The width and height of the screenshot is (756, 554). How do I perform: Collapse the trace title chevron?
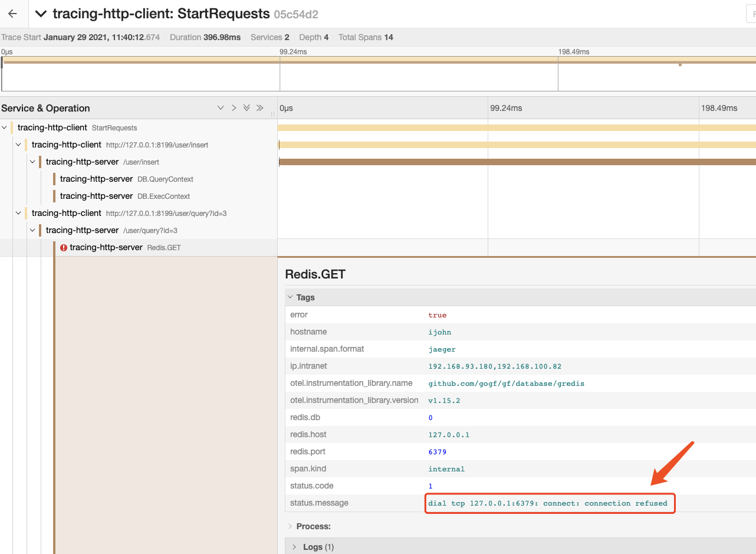41,14
